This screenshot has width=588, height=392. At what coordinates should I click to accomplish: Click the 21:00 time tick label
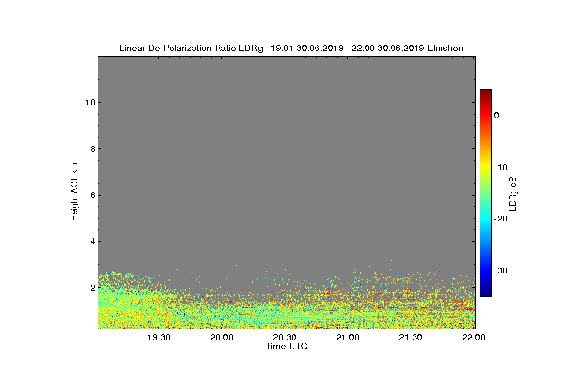(348, 338)
